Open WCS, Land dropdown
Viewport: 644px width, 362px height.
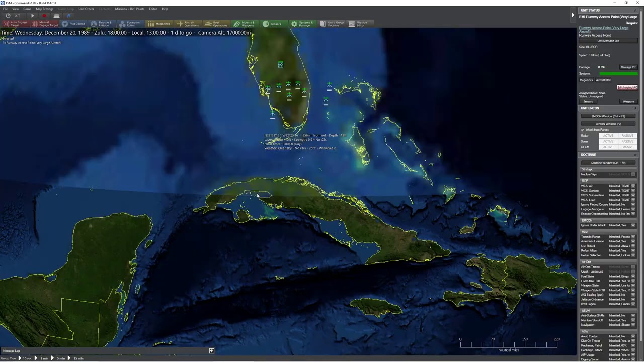[x=633, y=200]
